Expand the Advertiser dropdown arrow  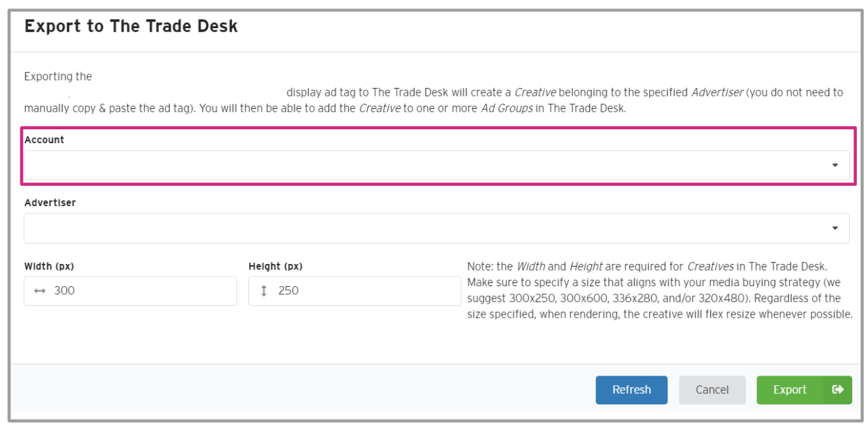click(x=834, y=228)
